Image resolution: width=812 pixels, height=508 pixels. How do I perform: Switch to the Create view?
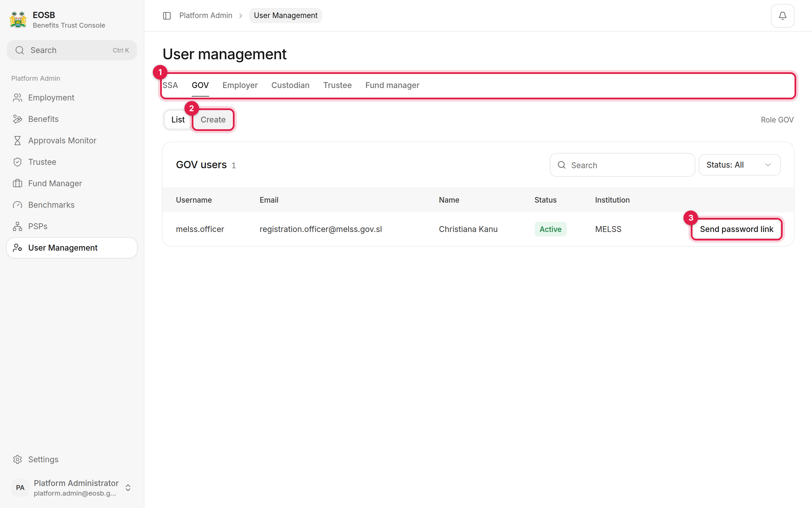click(213, 120)
